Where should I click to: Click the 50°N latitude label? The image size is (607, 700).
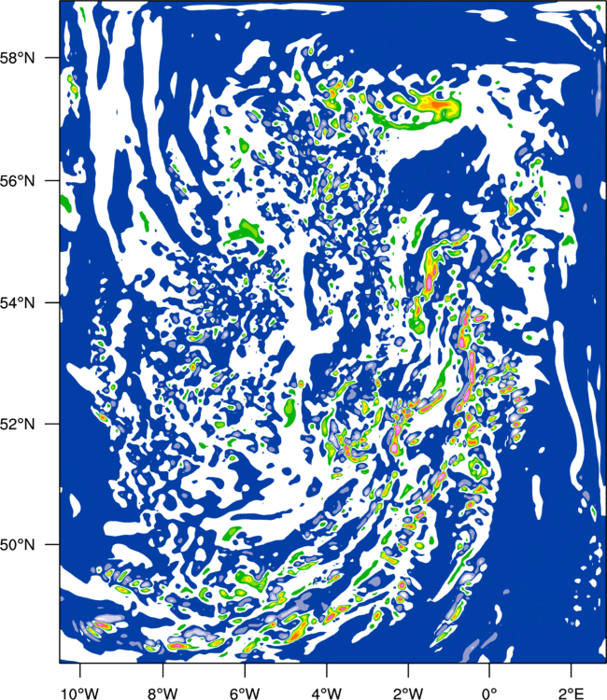click(x=18, y=545)
